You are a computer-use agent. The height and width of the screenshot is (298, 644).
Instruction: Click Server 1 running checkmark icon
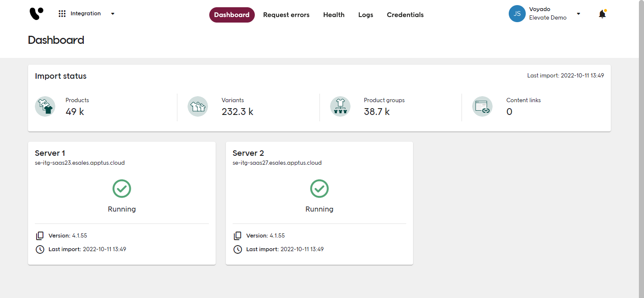pos(122,189)
